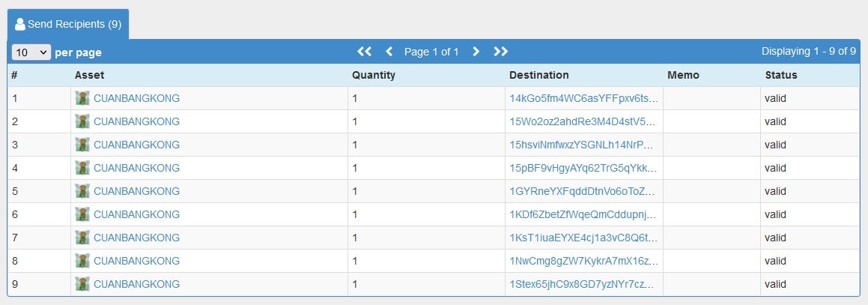Click the Status column header

(781, 75)
